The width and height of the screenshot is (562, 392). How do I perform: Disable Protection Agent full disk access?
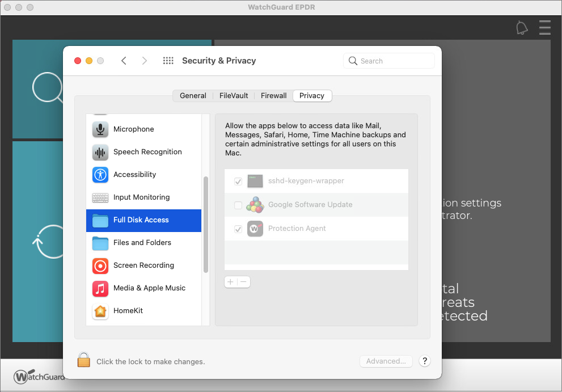(238, 228)
